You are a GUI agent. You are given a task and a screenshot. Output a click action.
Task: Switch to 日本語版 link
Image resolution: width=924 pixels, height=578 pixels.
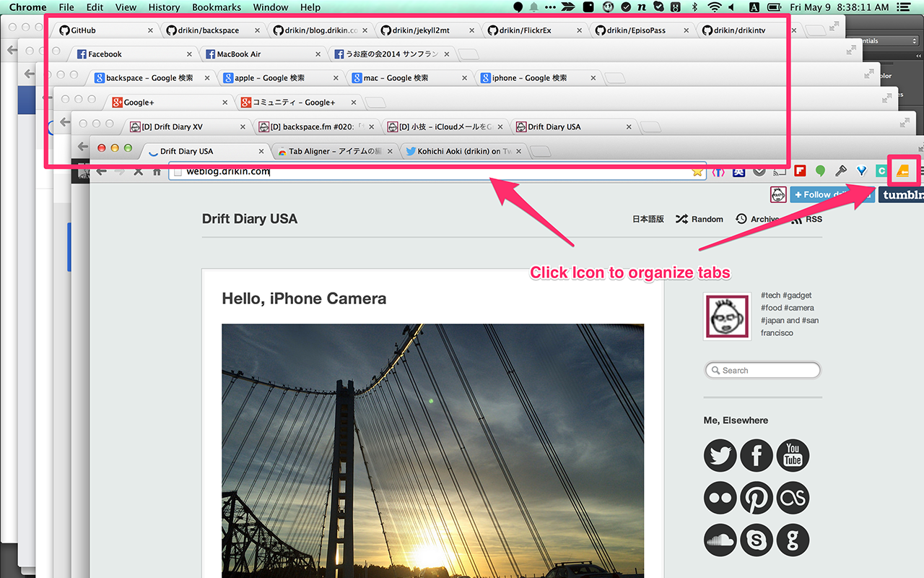click(648, 219)
